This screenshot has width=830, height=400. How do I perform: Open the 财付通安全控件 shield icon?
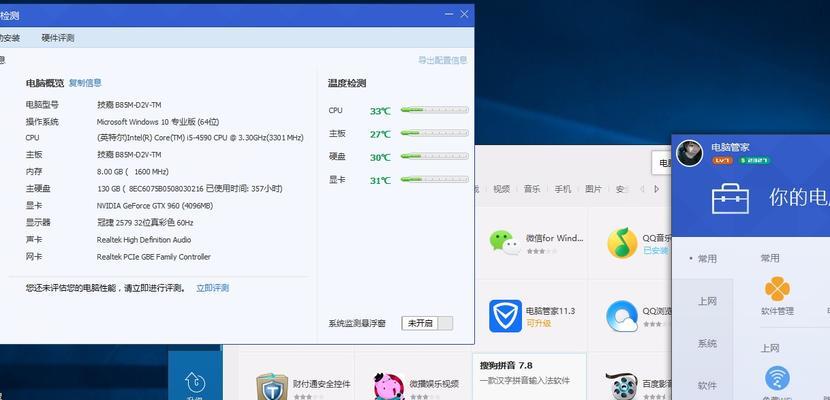pyautogui.click(x=272, y=388)
